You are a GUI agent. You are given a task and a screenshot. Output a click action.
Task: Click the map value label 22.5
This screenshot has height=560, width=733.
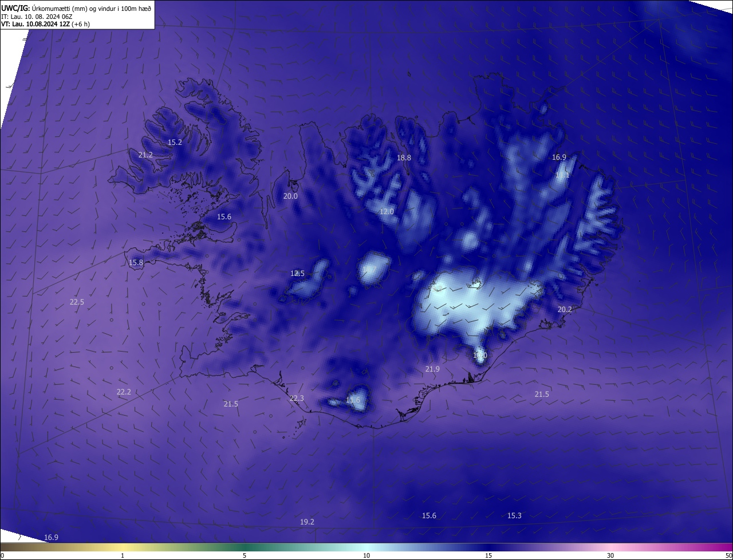77,302
